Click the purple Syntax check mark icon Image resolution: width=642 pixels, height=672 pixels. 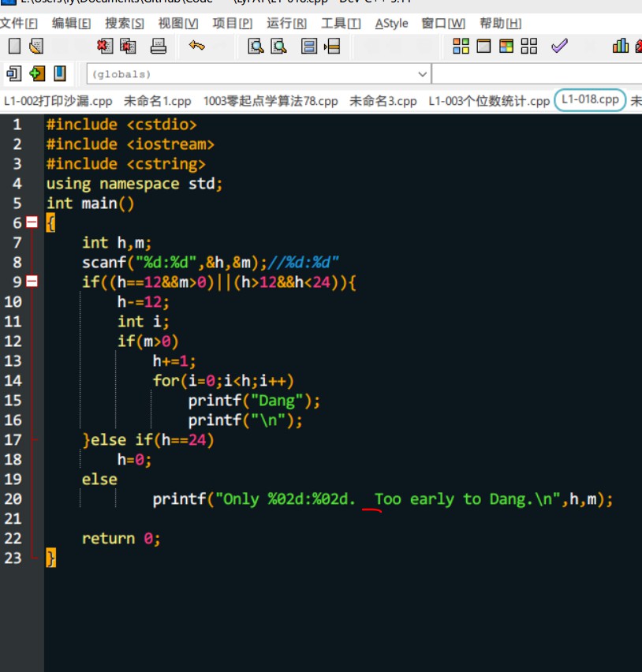pos(559,46)
